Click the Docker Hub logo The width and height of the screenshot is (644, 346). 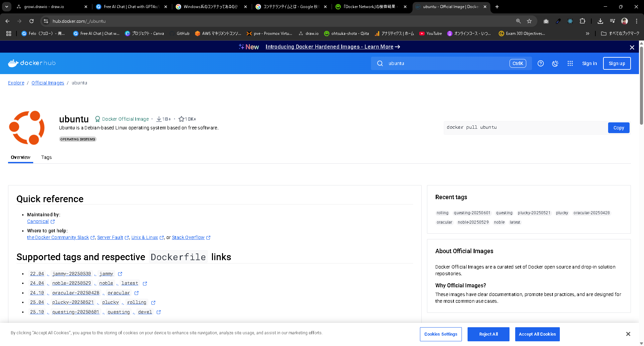[x=32, y=63]
